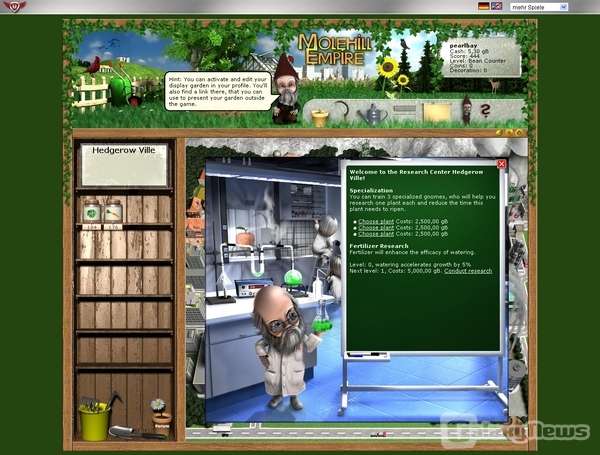The height and width of the screenshot is (455, 600).
Task: Switch language with the British flag
Action: 497,6
